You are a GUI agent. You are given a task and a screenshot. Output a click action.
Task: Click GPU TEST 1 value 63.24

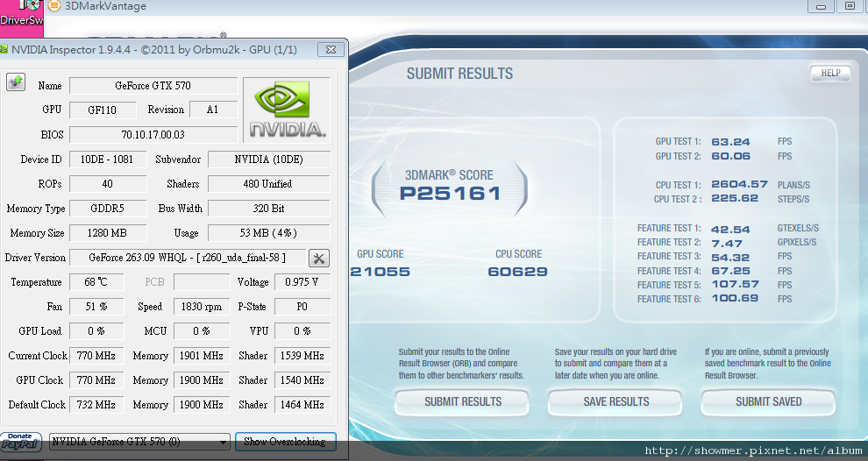pyautogui.click(x=730, y=142)
